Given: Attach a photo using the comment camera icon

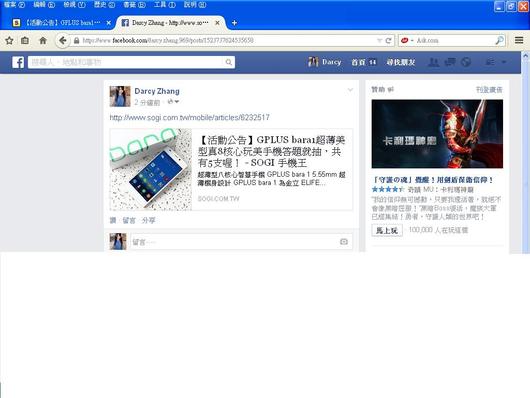Looking at the screenshot, I should [344, 241].
